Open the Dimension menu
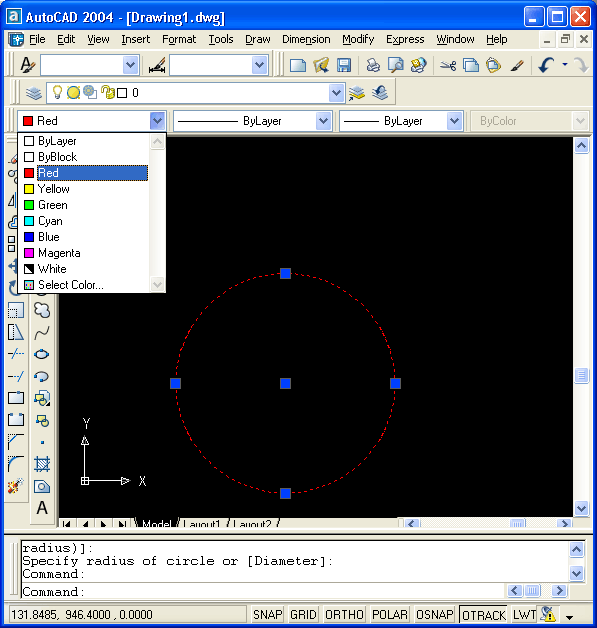This screenshot has height=628, width=597. 306,39
